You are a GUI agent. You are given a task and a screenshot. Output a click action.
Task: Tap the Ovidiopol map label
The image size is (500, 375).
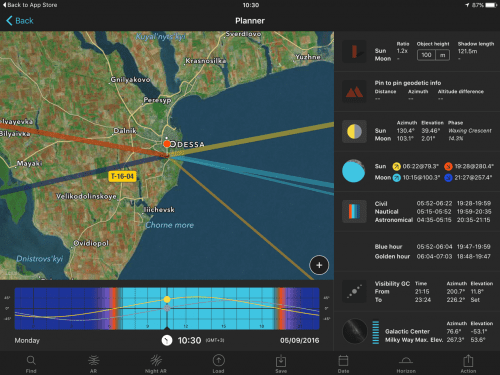click(x=91, y=243)
